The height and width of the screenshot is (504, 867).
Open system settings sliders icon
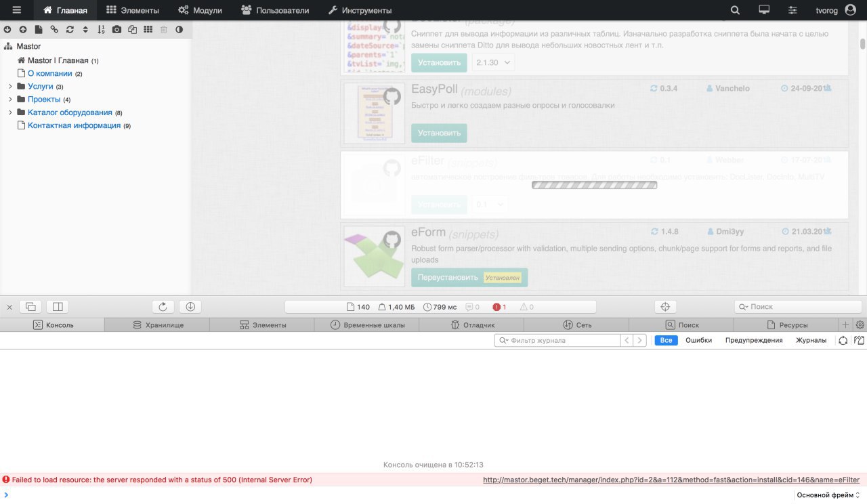tap(793, 10)
